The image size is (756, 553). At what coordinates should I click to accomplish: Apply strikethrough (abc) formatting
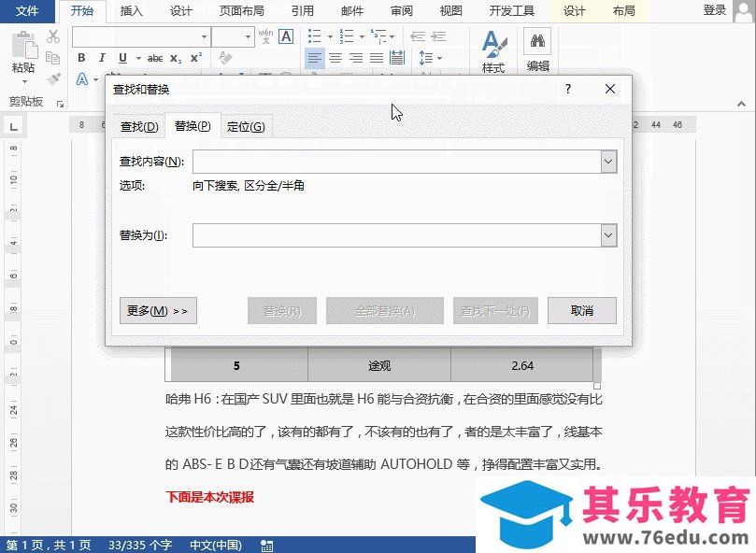click(155, 58)
